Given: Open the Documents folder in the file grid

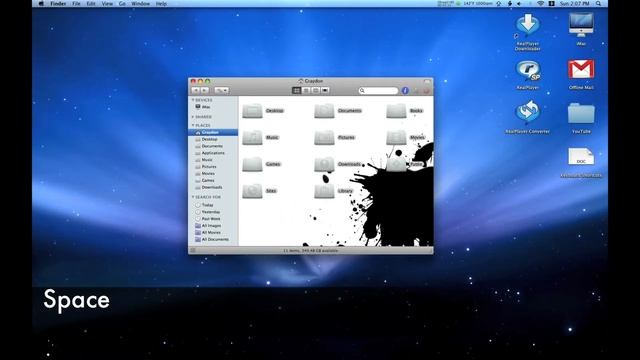Looking at the screenshot, I should click(x=324, y=111).
